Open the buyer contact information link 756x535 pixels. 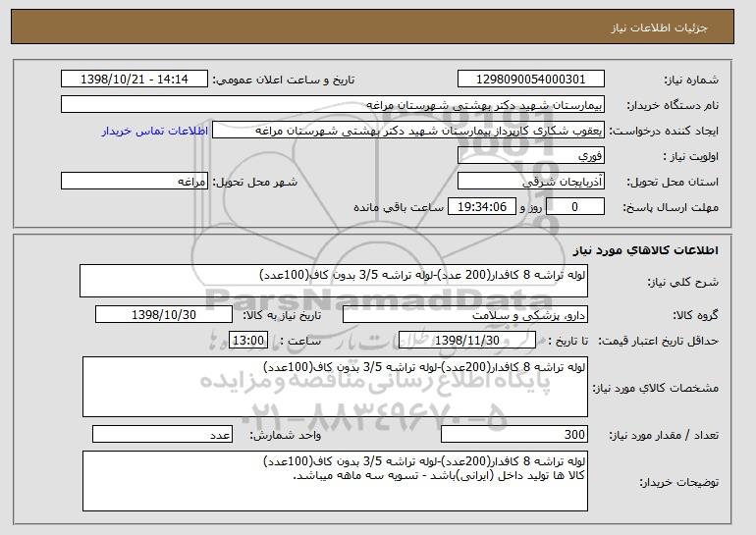[155, 131]
